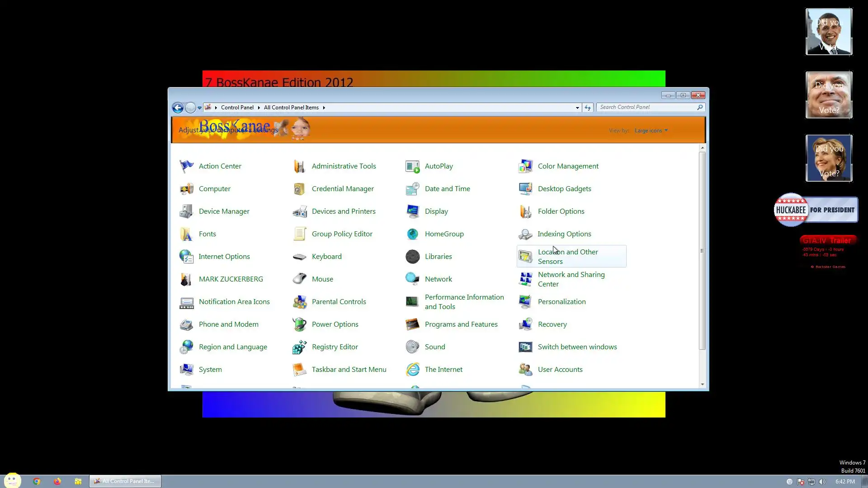Viewport: 868px width, 488px height.
Task: Open the Registry Editor icon
Action: (x=299, y=347)
